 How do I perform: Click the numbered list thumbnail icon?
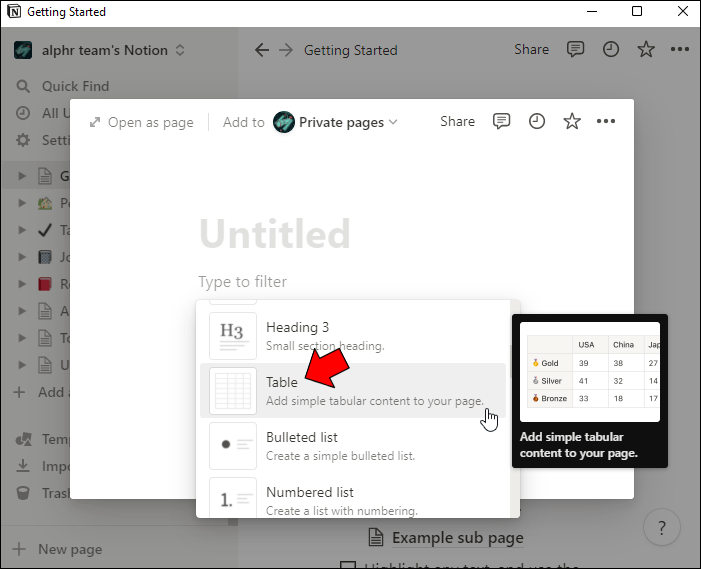tap(233, 497)
